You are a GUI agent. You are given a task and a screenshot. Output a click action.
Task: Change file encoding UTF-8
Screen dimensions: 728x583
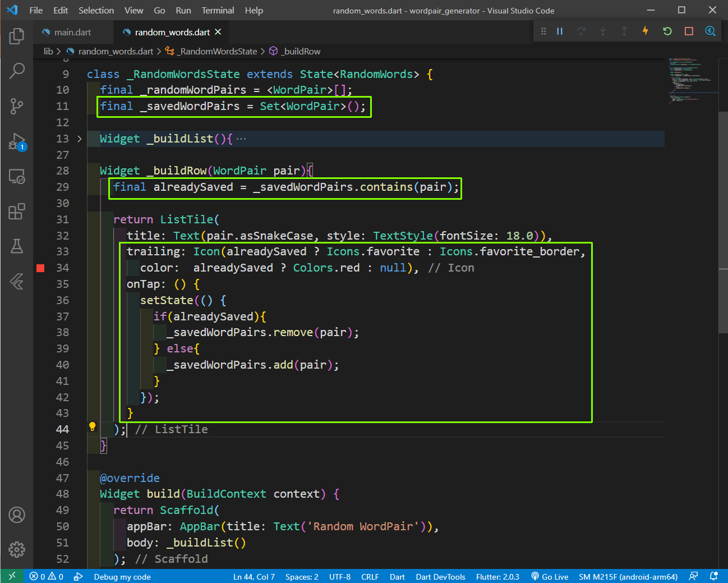(x=340, y=576)
